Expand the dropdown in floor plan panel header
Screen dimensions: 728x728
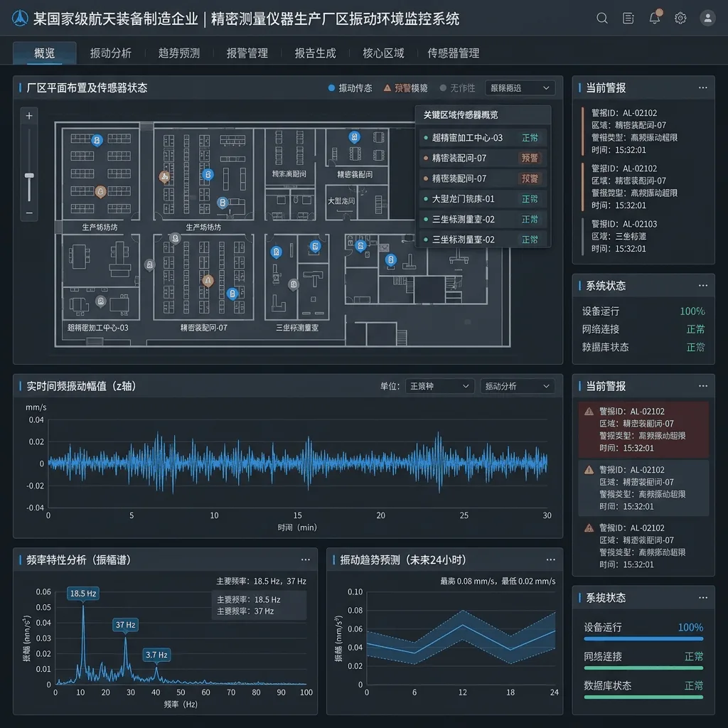coord(520,87)
